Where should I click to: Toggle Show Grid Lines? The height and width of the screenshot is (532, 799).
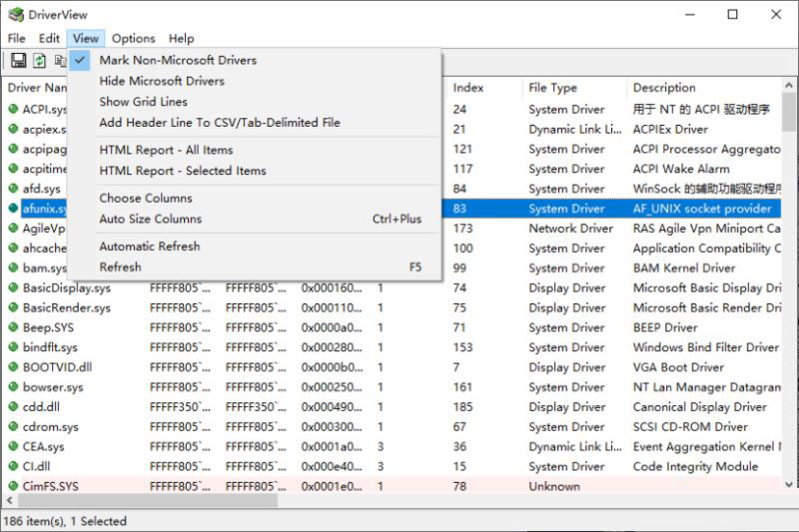(x=143, y=102)
